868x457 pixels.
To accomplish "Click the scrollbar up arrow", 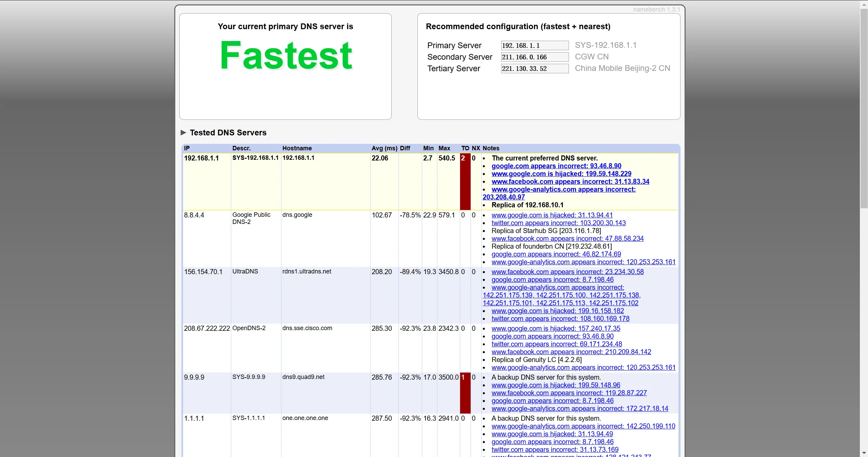I will [864, 4].
